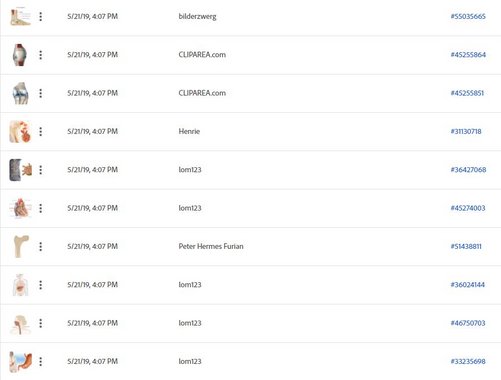501x380 pixels.
Task: Select the foot anatomy thumbnail
Action: click(20, 16)
